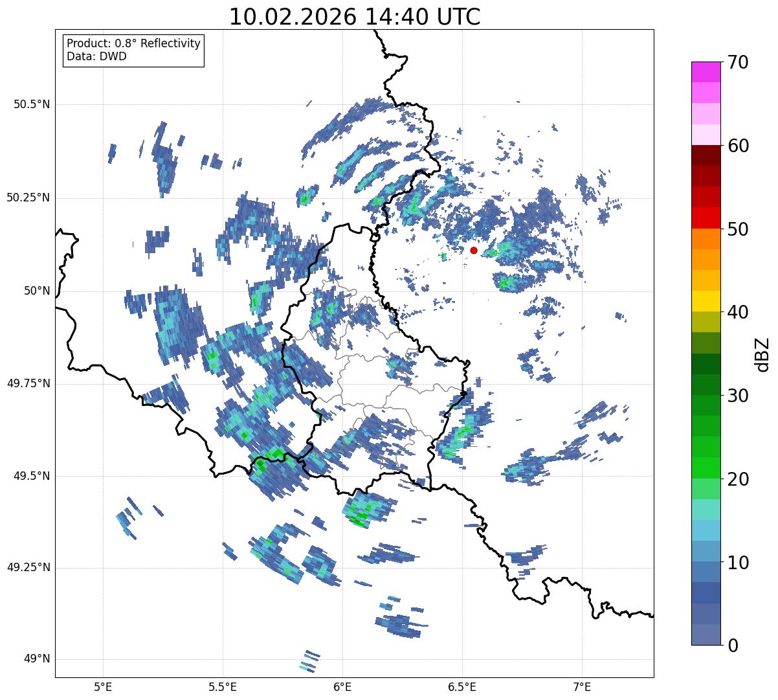Image resolution: width=778 pixels, height=700 pixels.
Task: Click the latitude label "49.5°N"
Action: [x=32, y=476]
